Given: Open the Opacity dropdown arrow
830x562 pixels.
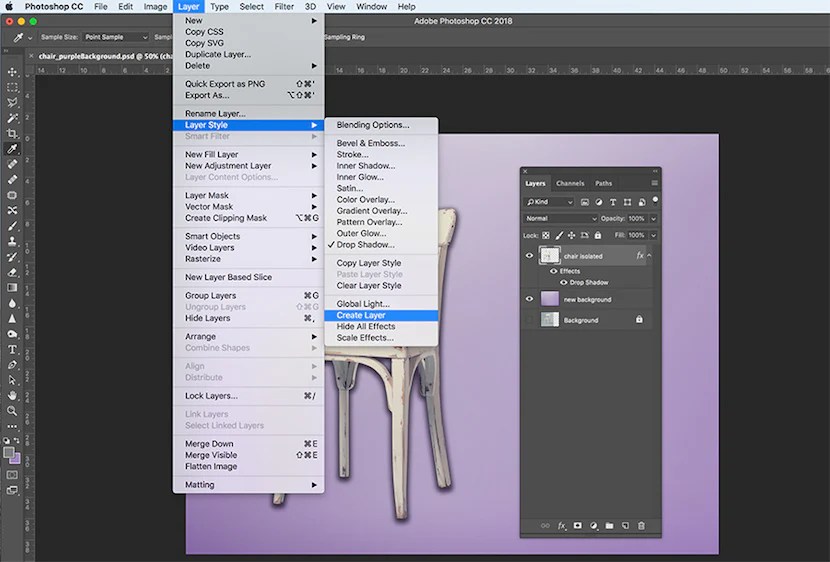Looking at the screenshot, I should [654, 218].
